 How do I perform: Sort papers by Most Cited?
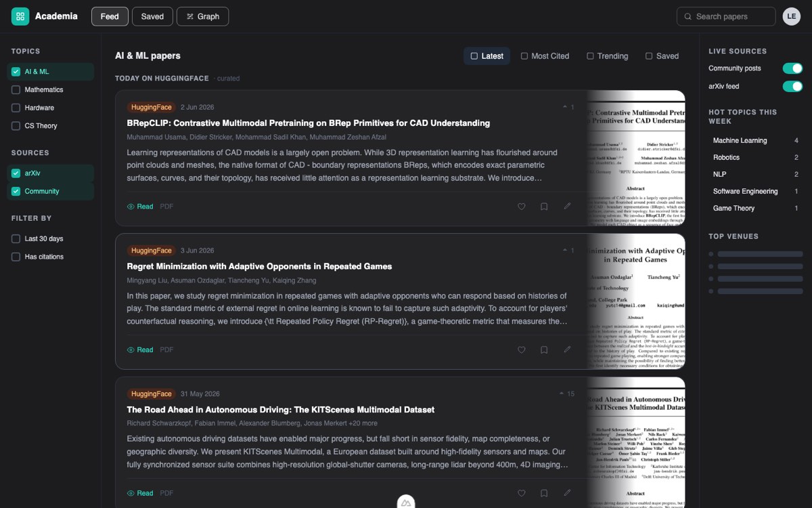pos(545,56)
